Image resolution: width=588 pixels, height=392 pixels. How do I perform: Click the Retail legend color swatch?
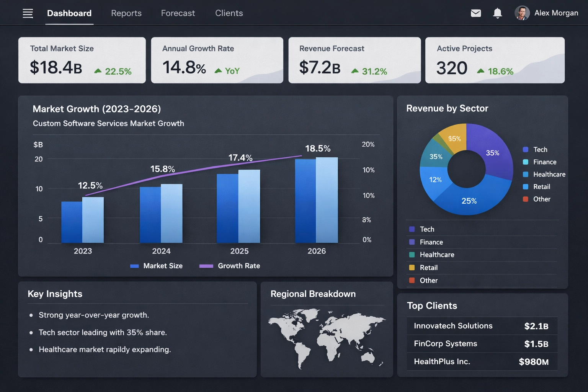(412, 268)
